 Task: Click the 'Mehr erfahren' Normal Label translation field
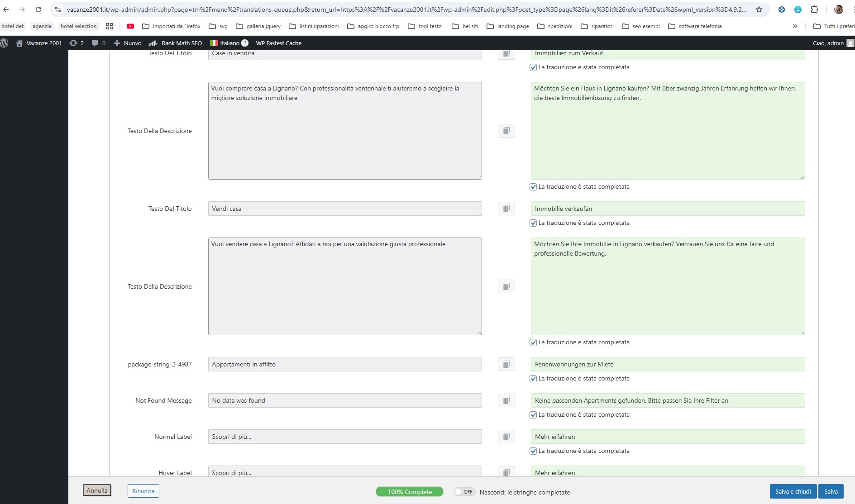667,437
